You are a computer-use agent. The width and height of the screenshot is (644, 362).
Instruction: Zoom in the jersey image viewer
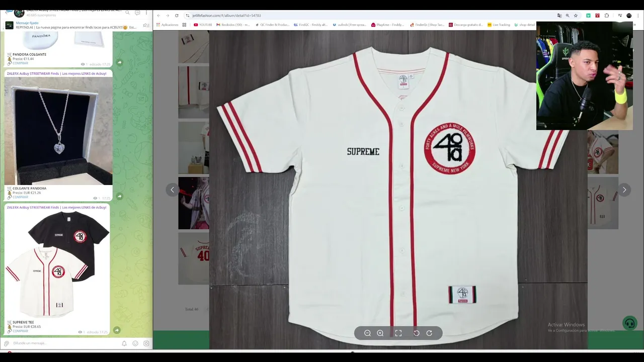[x=380, y=333]
